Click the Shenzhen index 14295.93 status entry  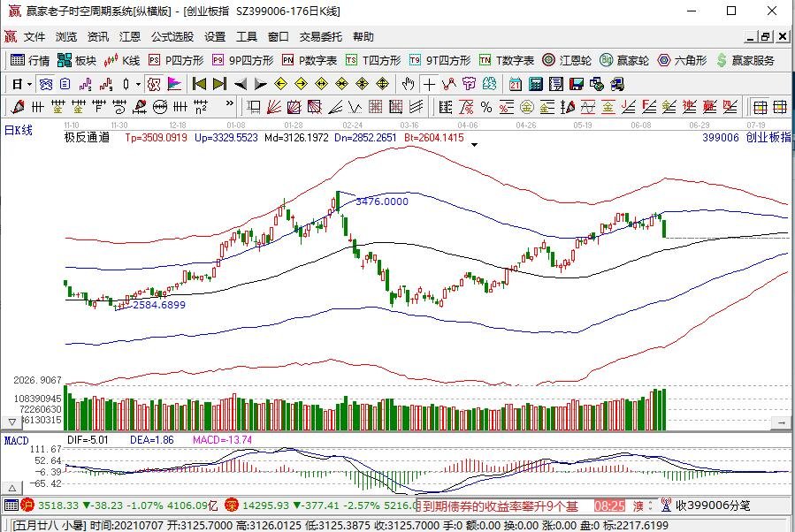[321, 505]
